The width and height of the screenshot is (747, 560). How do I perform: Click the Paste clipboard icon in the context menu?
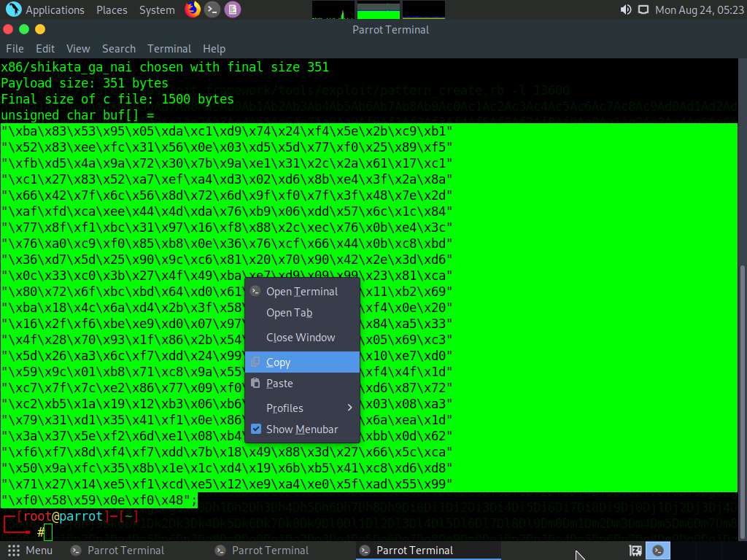point(255,383)
